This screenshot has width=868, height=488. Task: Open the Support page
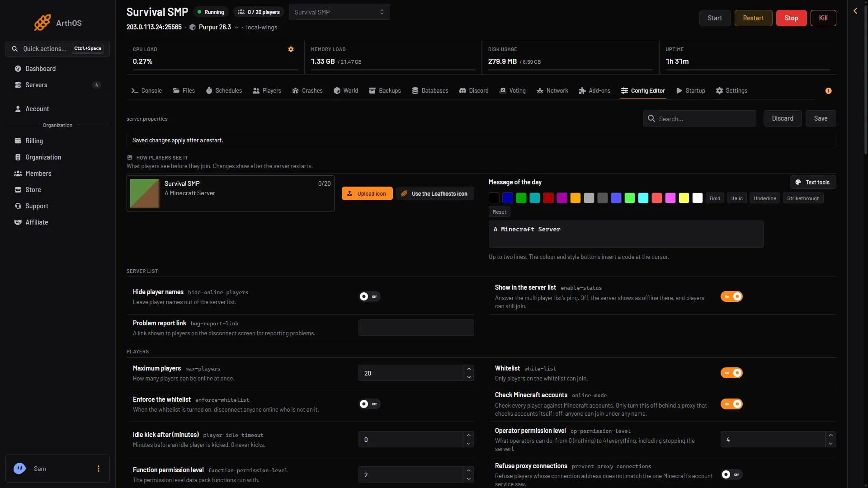click(x=57, y=206)
